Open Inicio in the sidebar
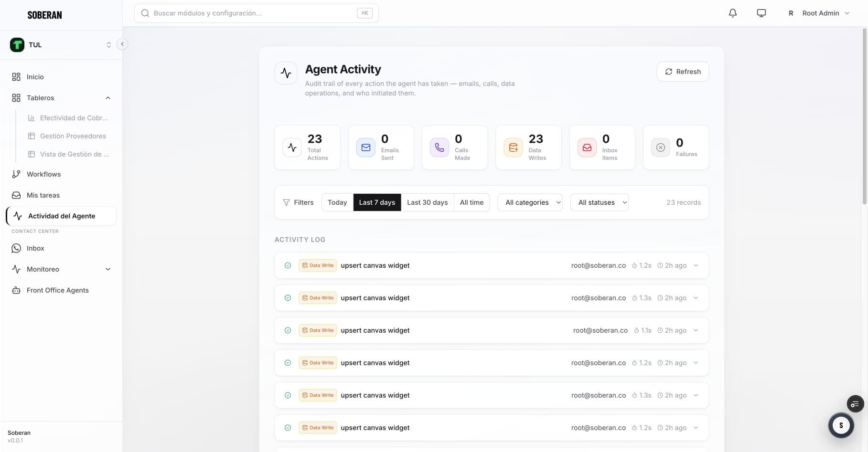The height and width of the screenshot is (452, 868). 61,77
